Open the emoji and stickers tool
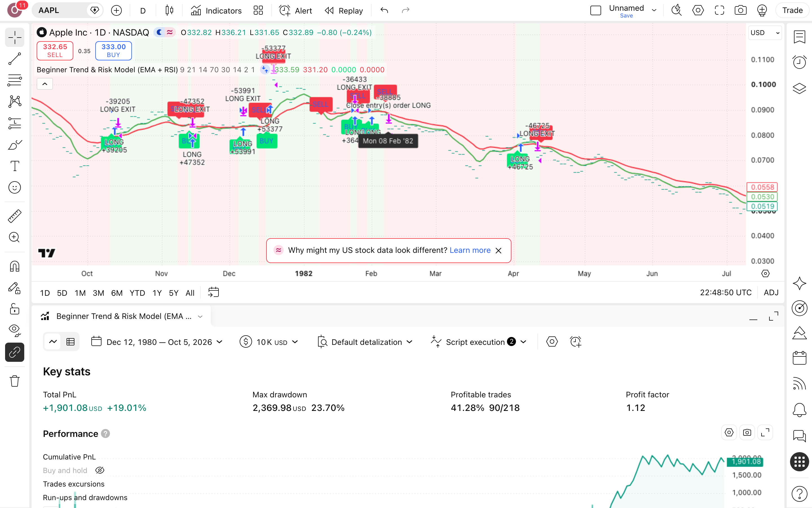Viewport: 812px width, 508px height. tap(14, 187)
